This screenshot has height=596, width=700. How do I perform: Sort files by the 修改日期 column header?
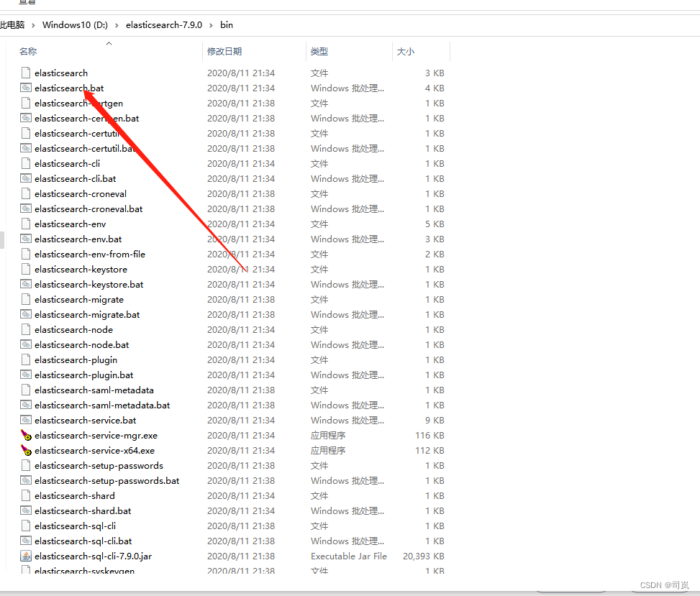pos(224,51)
